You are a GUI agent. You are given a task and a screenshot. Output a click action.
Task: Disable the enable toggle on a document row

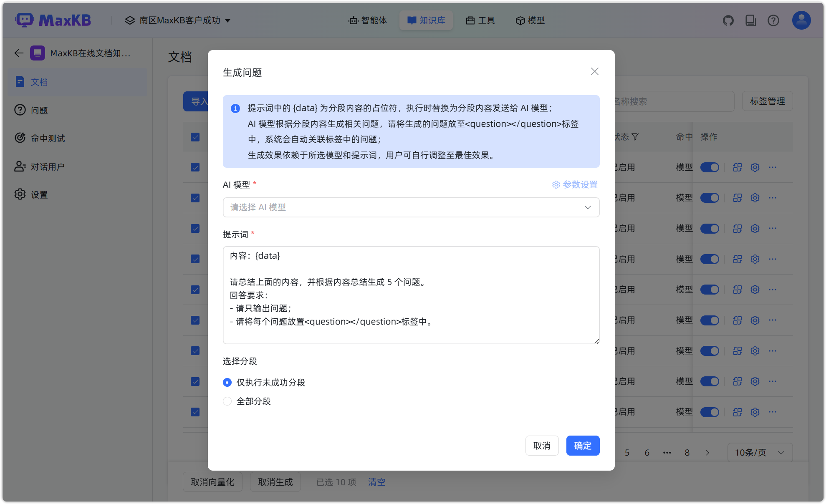click(x=710, y=167)
